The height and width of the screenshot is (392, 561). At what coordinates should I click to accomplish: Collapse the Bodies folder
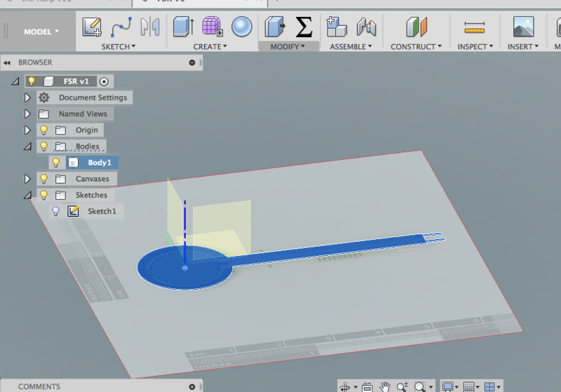point(27,147)
